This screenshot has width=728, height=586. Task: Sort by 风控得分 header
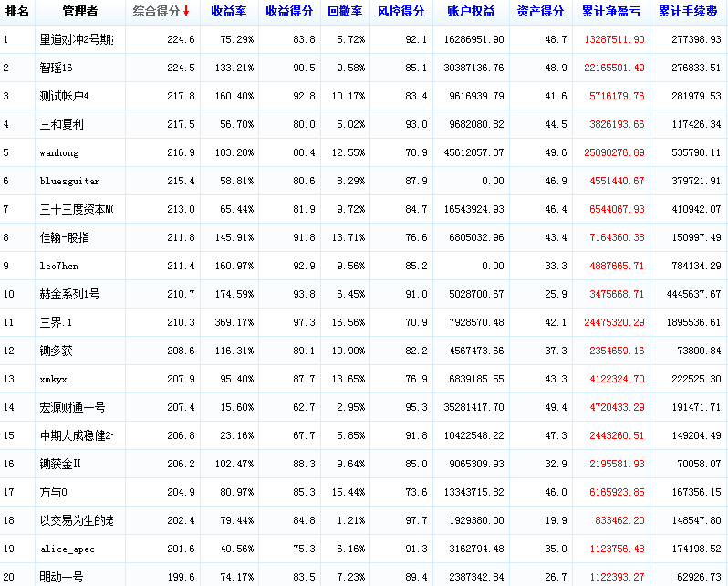click(x=401, y=12)
